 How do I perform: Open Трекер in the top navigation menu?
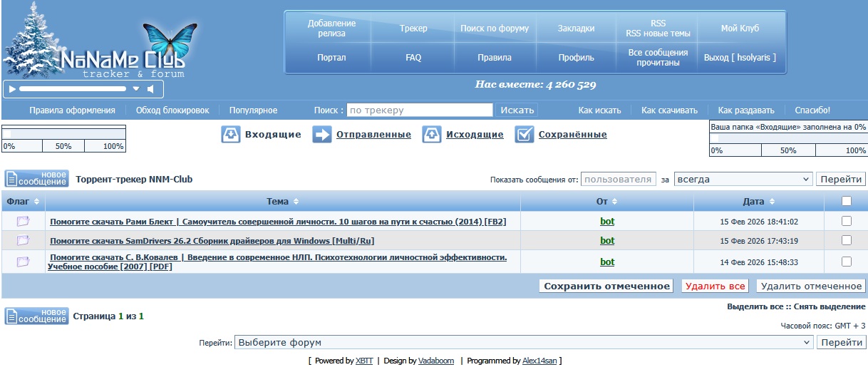[413, 29]
